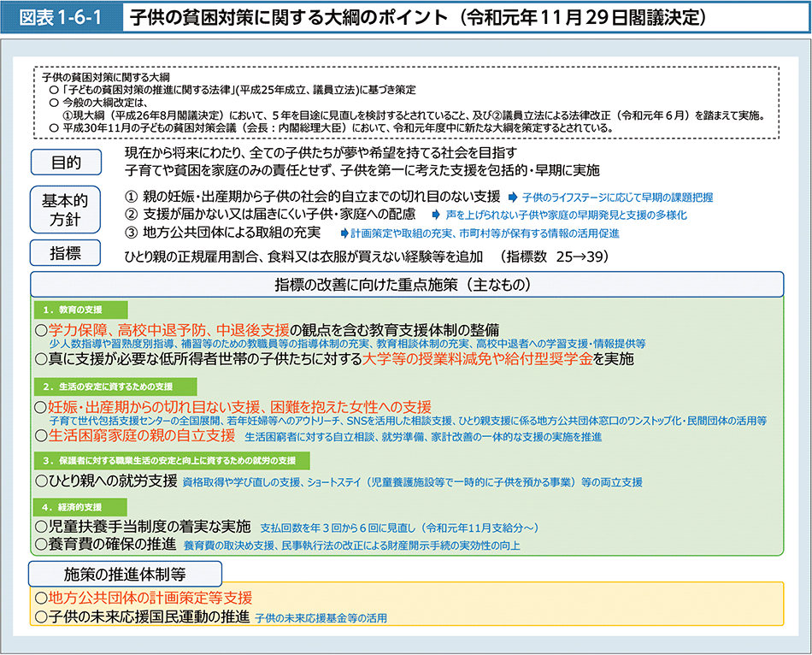This screenshot has height=655, width=812.
Task: Click the 目的 box
Action: 66,162
